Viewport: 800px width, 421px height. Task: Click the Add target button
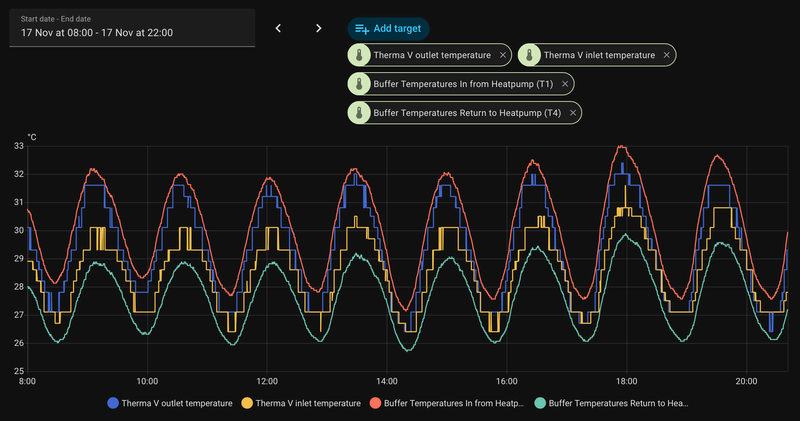(388, 29)
